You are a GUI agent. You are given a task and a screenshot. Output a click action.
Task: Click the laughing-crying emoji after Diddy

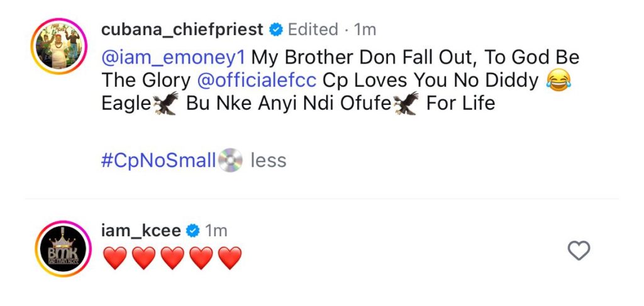(x=555, y=82)
